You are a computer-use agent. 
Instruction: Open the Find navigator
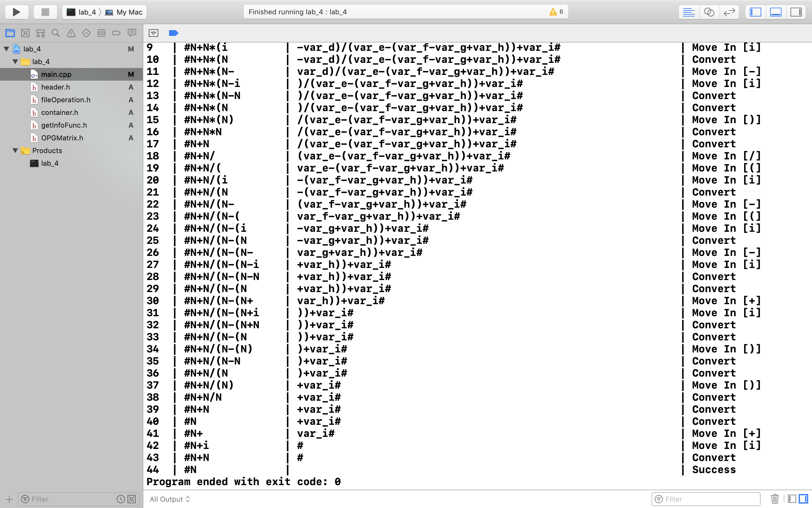pyautogui.click(x=56, y=33)
